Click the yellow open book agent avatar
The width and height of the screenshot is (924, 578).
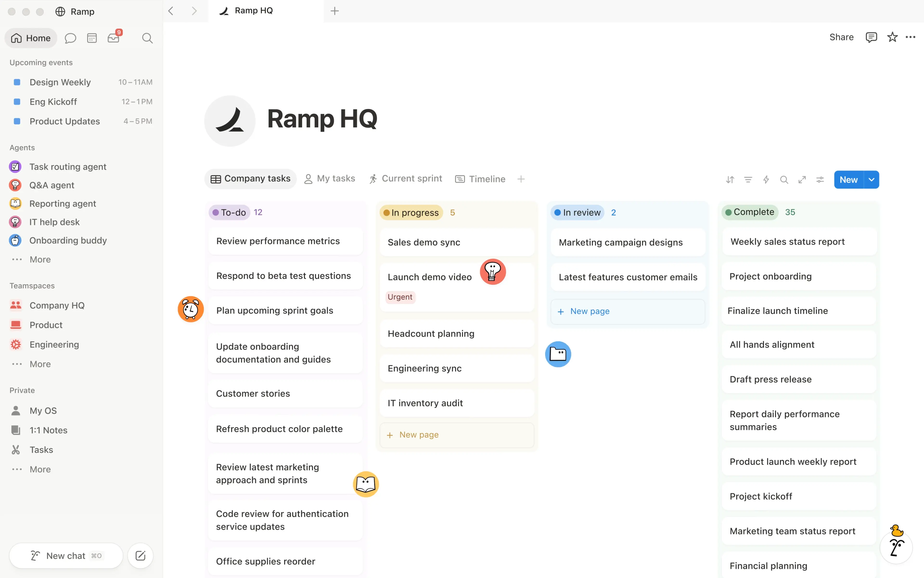[366, 484]
